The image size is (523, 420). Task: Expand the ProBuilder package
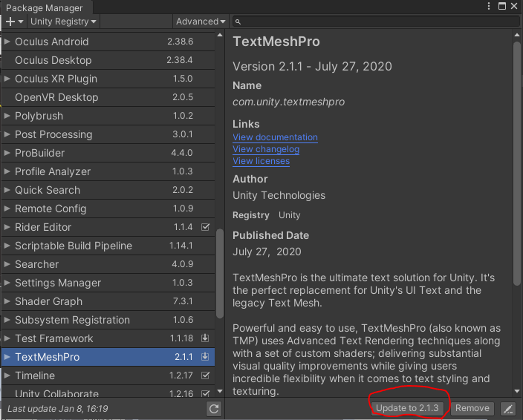point(7,153)
